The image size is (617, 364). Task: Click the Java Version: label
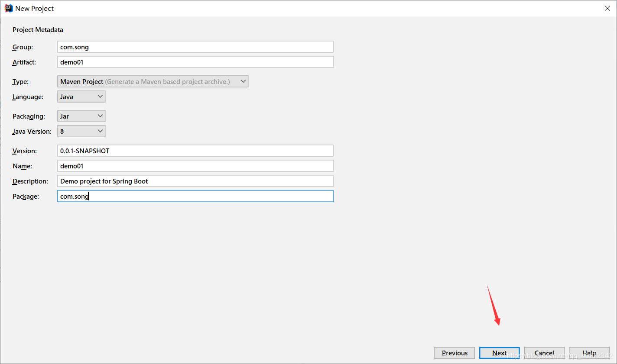32,132
